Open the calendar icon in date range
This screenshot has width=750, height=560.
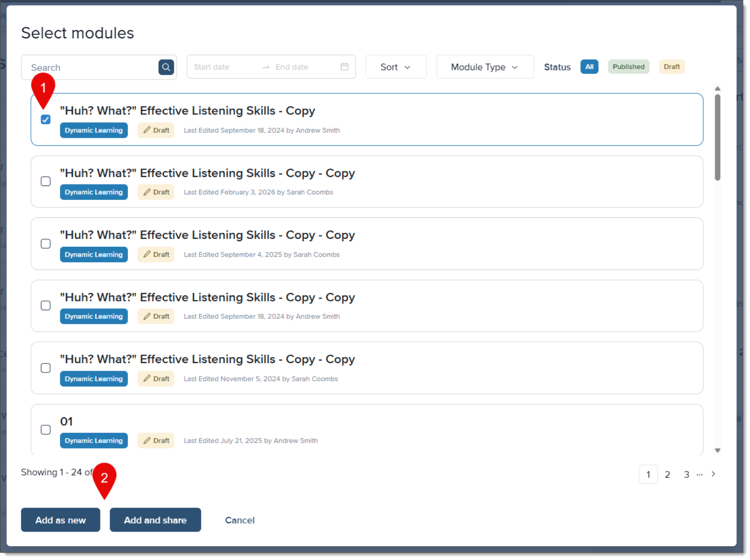point(344,67)
